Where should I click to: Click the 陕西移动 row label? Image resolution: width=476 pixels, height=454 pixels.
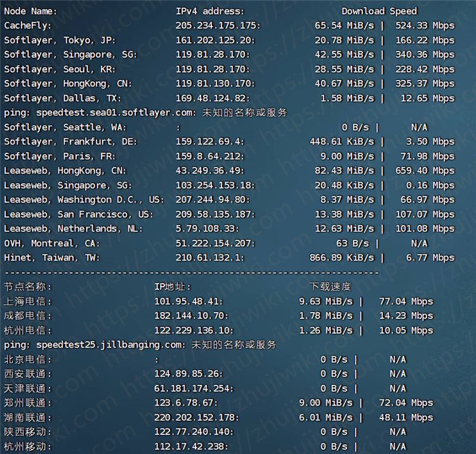pos(28,432)
